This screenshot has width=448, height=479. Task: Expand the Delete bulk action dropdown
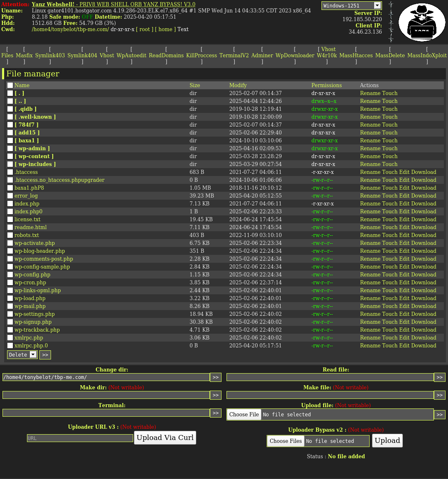coord(22,354)
